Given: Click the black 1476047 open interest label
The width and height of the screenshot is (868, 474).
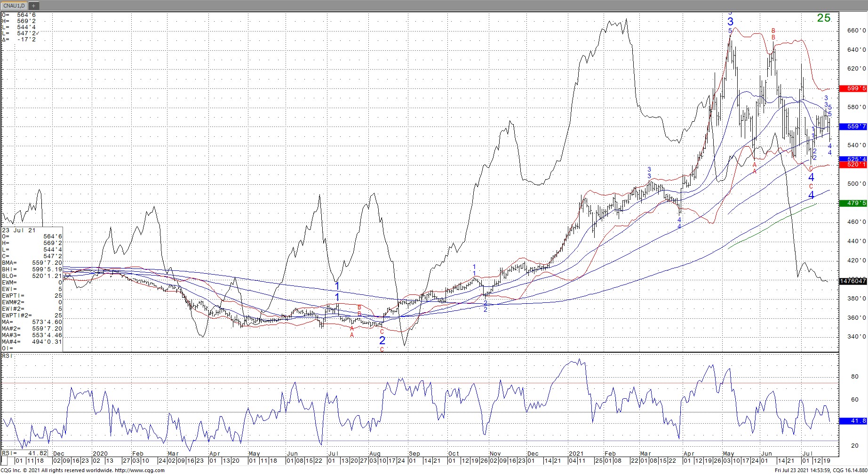Looking at the screenshot, I should [x=852, y=281].
